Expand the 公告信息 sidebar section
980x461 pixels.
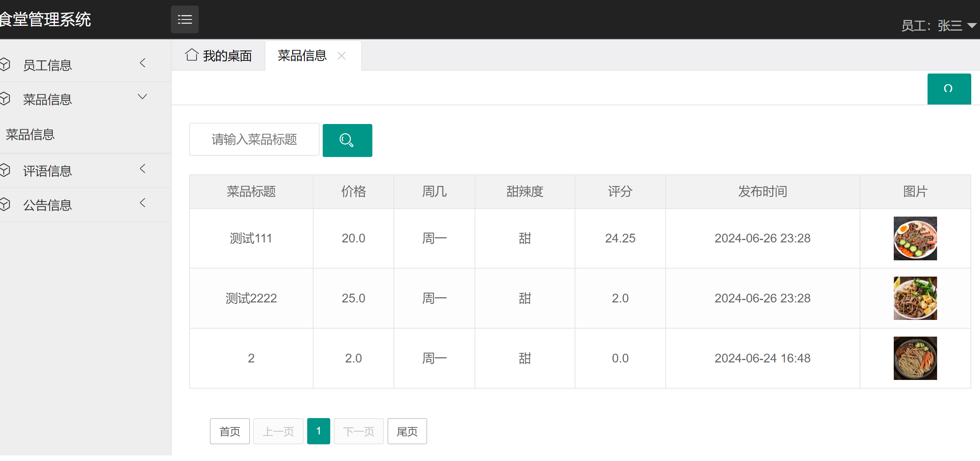[x=143, y=203]
